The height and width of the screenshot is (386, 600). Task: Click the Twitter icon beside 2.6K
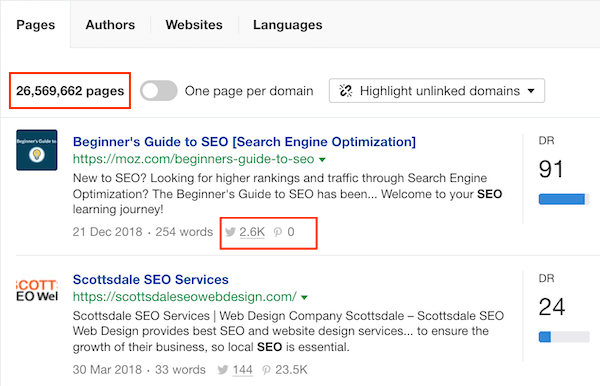click(x=230, y=232)
